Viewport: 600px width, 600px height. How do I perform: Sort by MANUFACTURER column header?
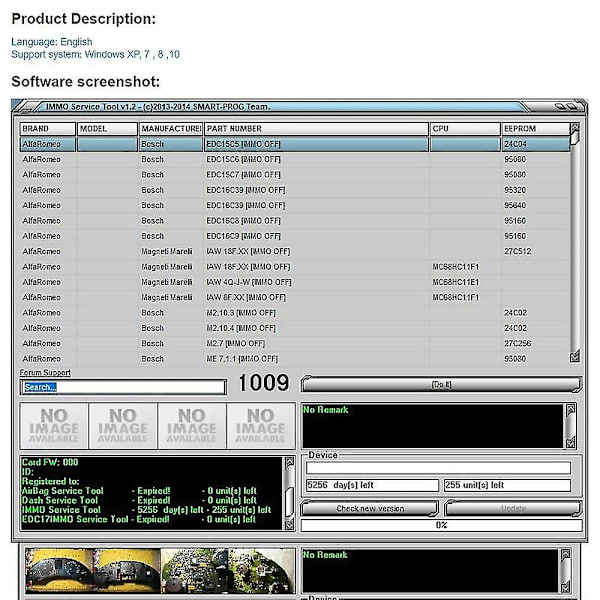coord(171,129)
